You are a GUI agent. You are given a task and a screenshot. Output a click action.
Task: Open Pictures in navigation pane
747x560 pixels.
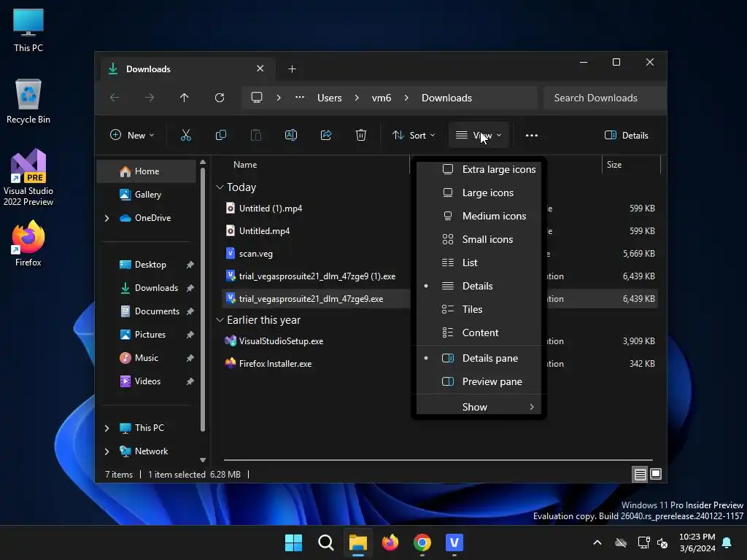150,335
